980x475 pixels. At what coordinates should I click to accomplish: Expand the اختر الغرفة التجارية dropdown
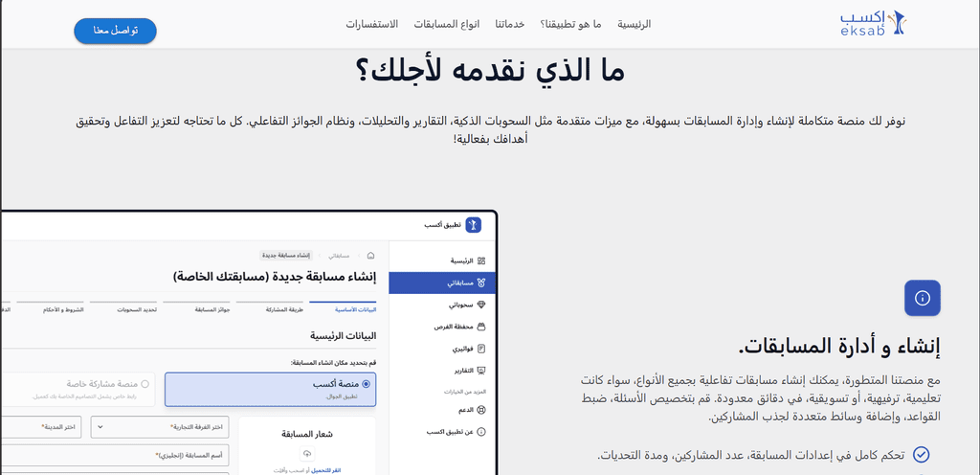(160, 427)
